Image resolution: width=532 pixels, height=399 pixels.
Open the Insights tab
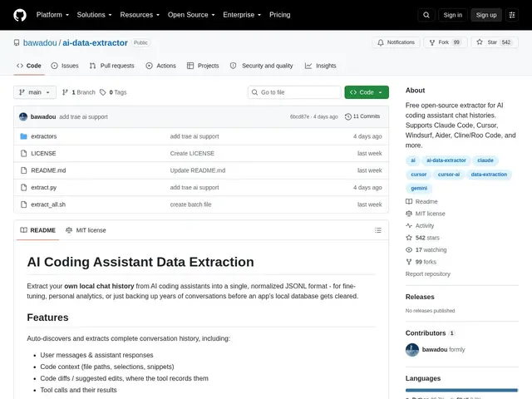pyautogui.click(x=320, y=66)
